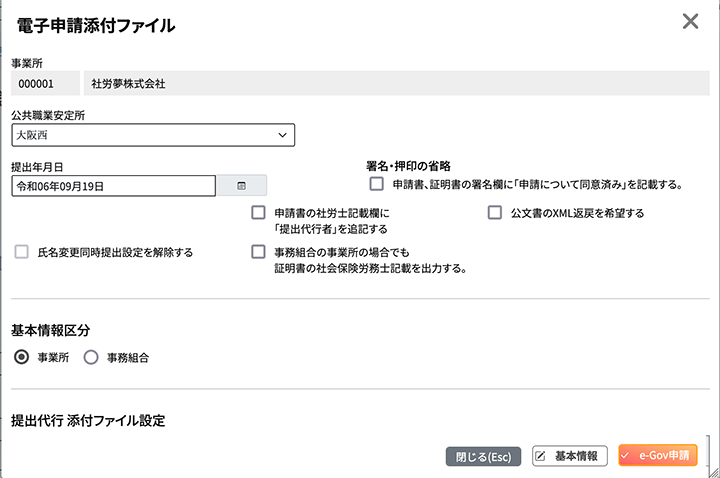Check 申請について同意済みを記載する checkbox
The height and width of the screenshot is (478, 720).
coord(377,184)
